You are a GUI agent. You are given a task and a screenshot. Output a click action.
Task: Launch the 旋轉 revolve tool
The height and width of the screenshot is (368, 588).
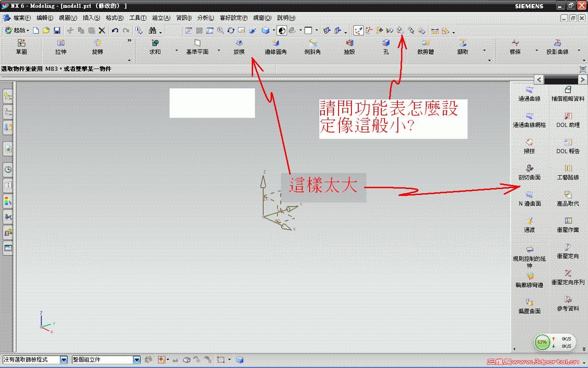[97, 47]
